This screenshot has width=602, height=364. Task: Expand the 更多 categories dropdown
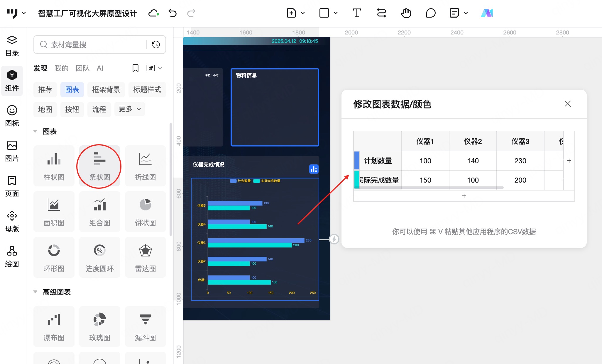point(129,109)
